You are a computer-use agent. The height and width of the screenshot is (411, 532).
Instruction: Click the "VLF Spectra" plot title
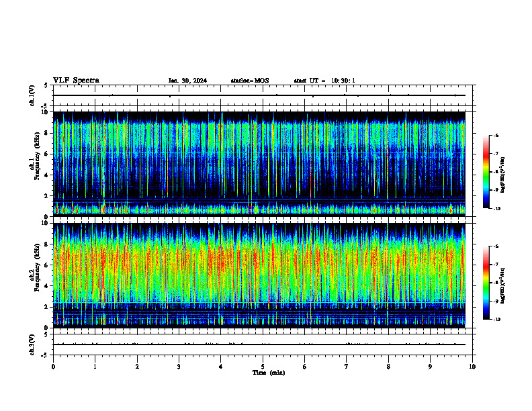coord(76,81)
